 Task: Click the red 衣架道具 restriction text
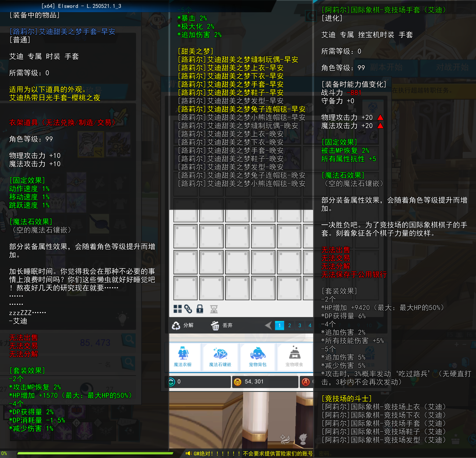click(x=62, y=122)
